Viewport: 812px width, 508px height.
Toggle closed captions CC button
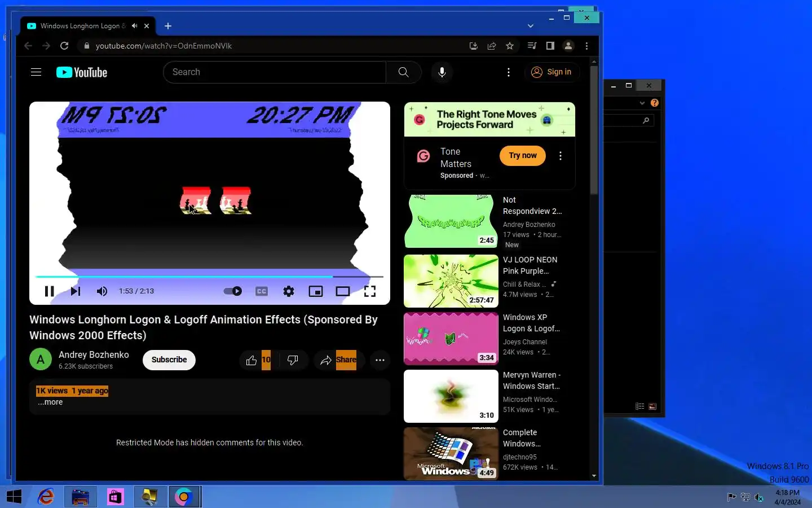point(262,291)
